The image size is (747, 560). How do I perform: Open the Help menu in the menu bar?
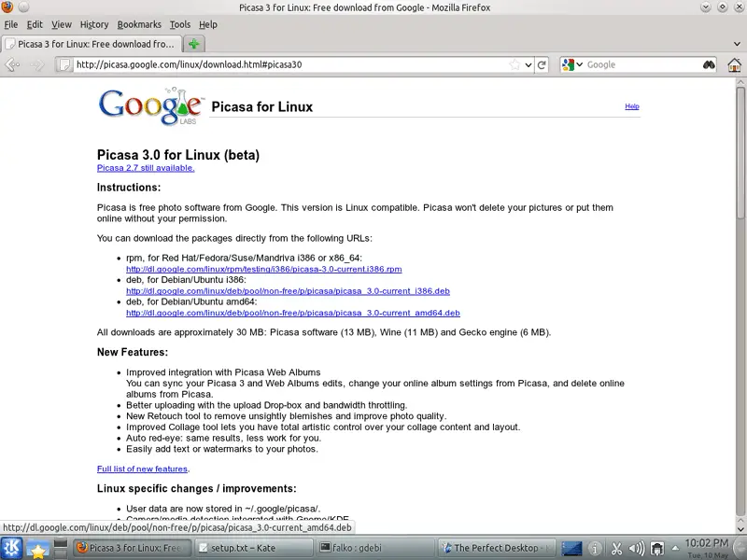[x=208, y=25]
